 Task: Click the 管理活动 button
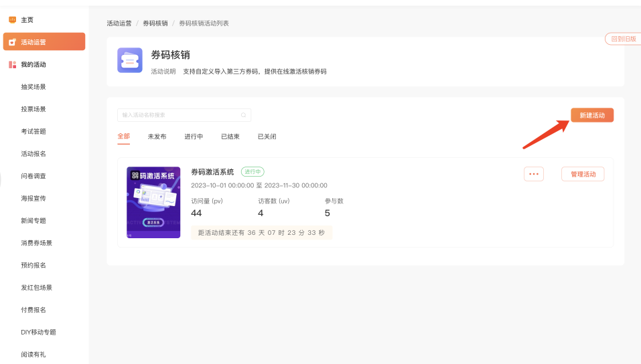(583, 174)
